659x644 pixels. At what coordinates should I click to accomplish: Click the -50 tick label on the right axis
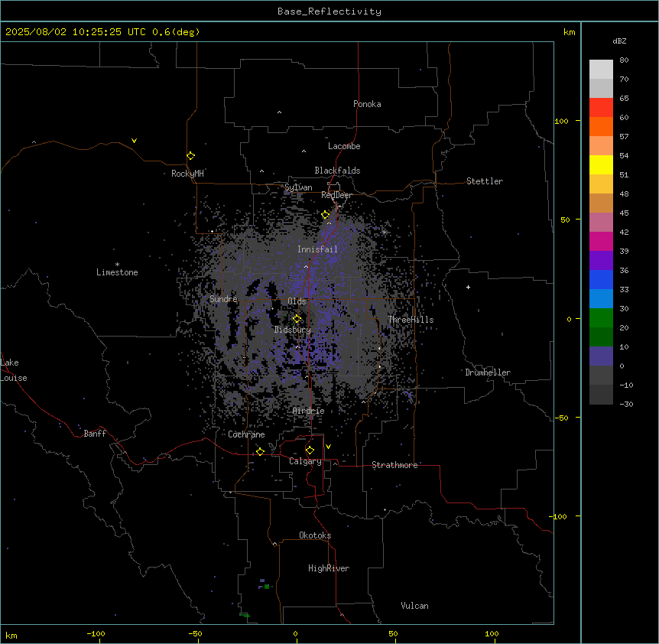(561, 418)
